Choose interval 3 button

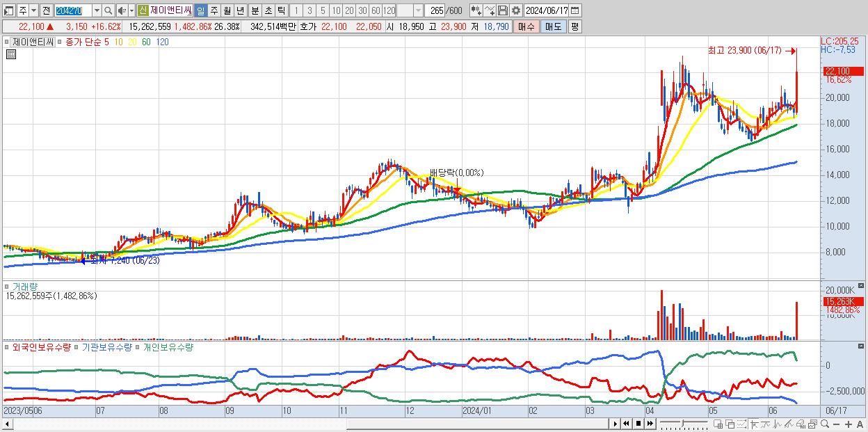310,11
